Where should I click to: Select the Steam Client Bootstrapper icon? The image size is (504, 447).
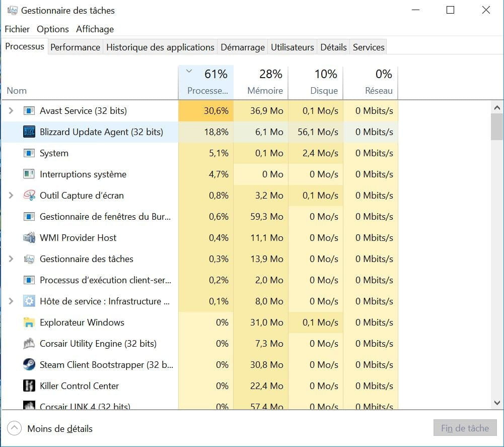click(x=29, y=365)
